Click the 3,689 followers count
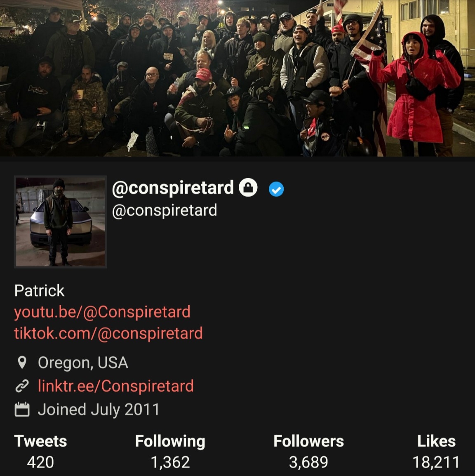The image size is (475, 476). click(308, 462)
